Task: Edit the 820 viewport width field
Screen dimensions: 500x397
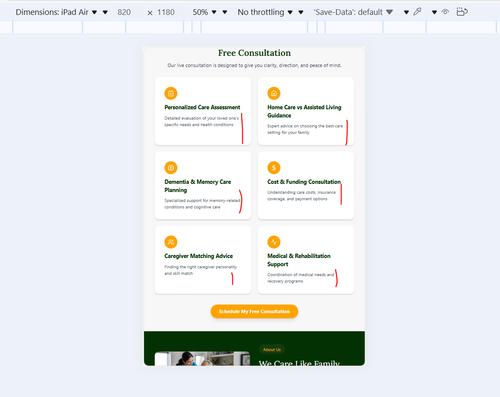Action: [124, 12]
